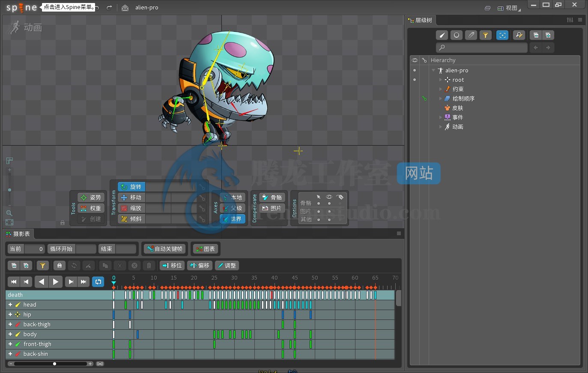The width and height of the screenshot is (588, 373).
Task: Select the 缩放 scale transform
Action: [131, 208]
